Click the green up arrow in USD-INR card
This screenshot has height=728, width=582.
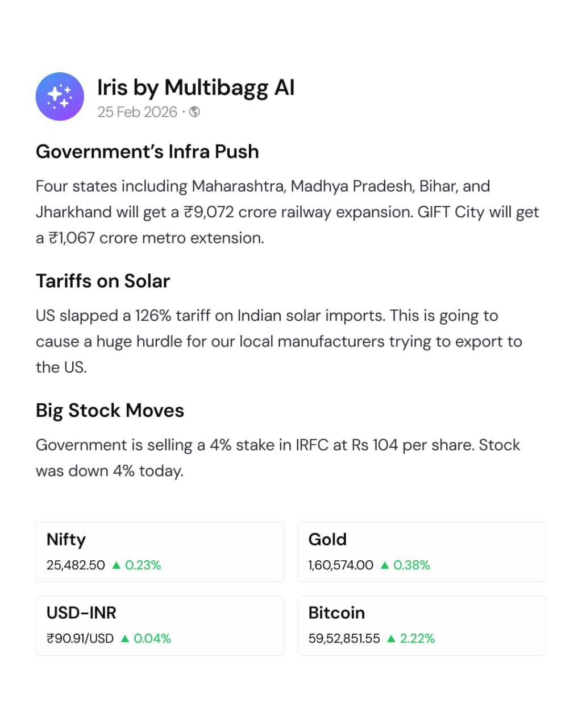125,639
